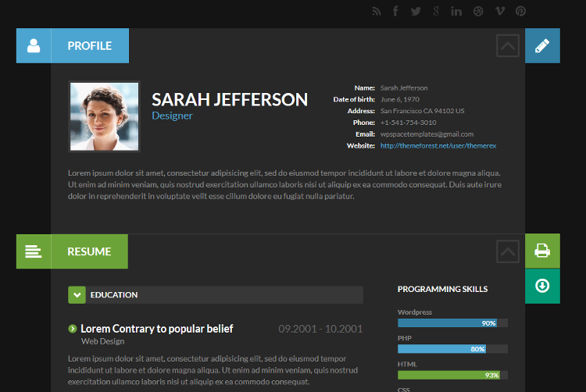Select the PROFILE tab header

click(x=90, y=45)
